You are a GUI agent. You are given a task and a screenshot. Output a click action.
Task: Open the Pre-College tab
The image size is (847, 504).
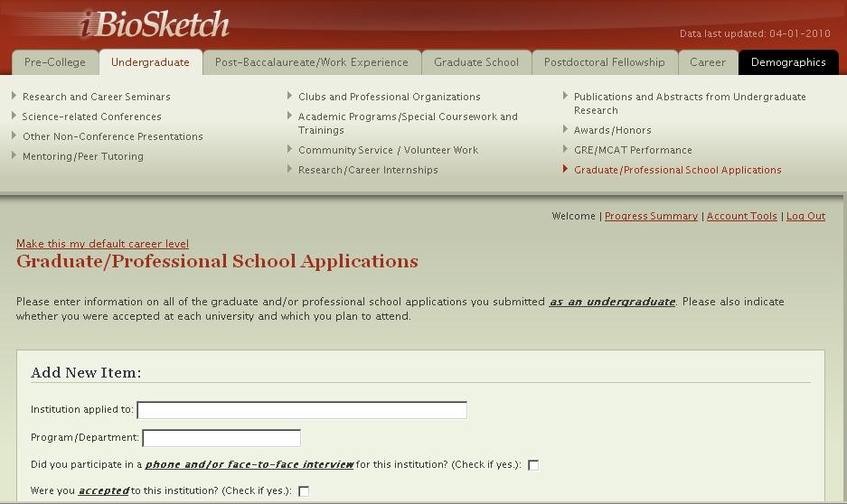pos(55,62)
